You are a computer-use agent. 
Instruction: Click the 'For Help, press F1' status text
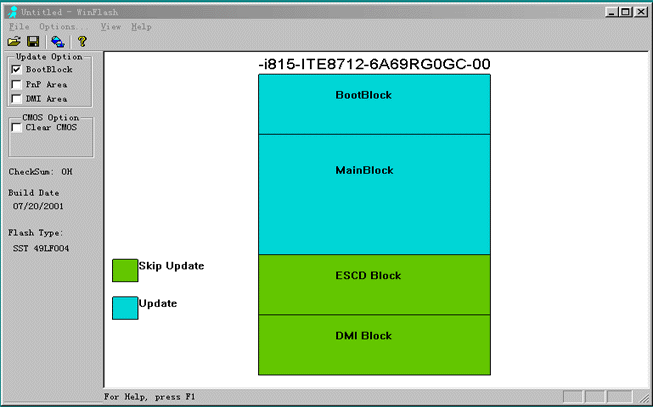coord(150,397)
